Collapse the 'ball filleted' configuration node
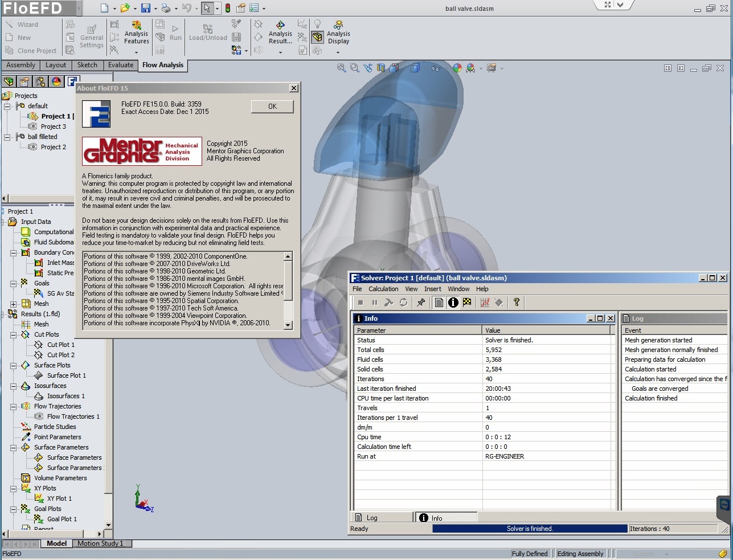Viewport: 733px width, 560px height. click(7, 137)
